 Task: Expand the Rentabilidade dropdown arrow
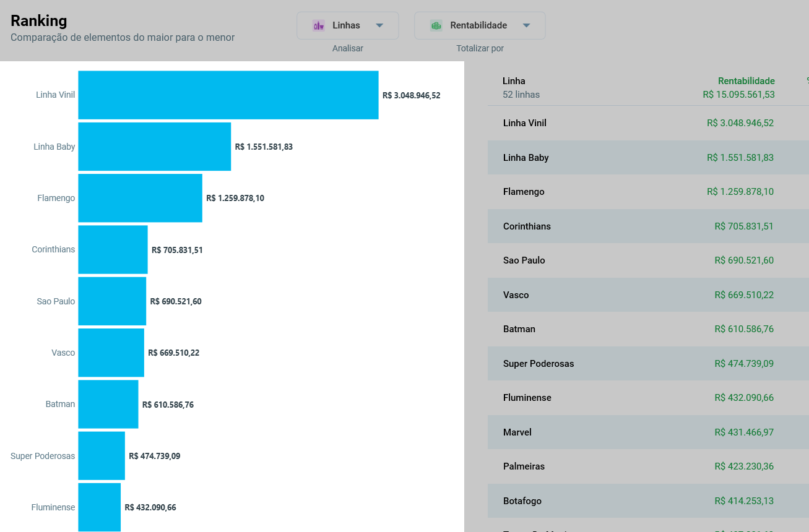526,25
